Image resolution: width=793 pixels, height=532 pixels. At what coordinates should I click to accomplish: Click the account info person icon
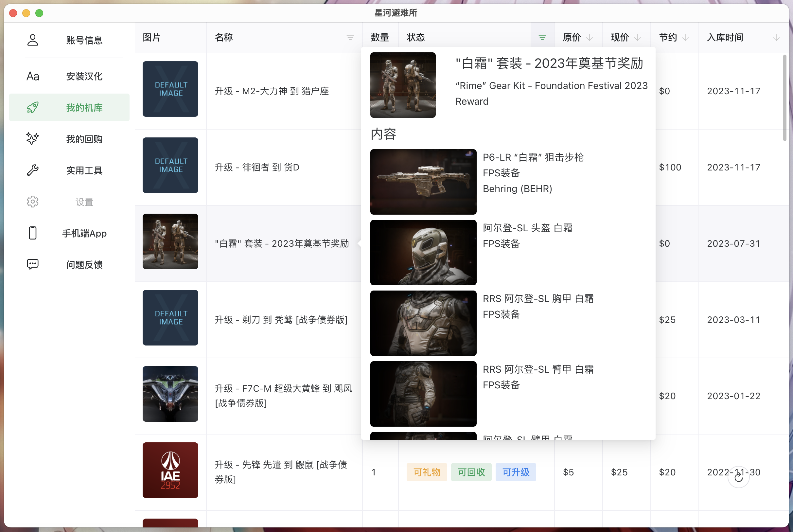[33, 40]
